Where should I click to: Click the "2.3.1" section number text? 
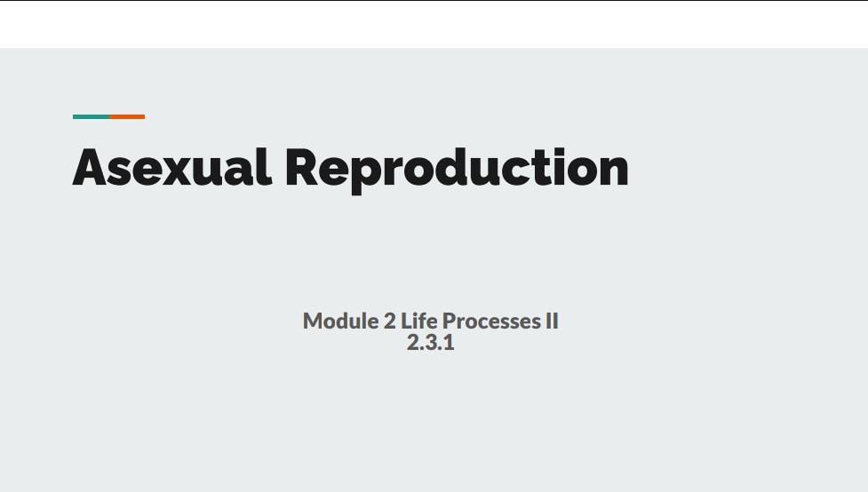430,343
